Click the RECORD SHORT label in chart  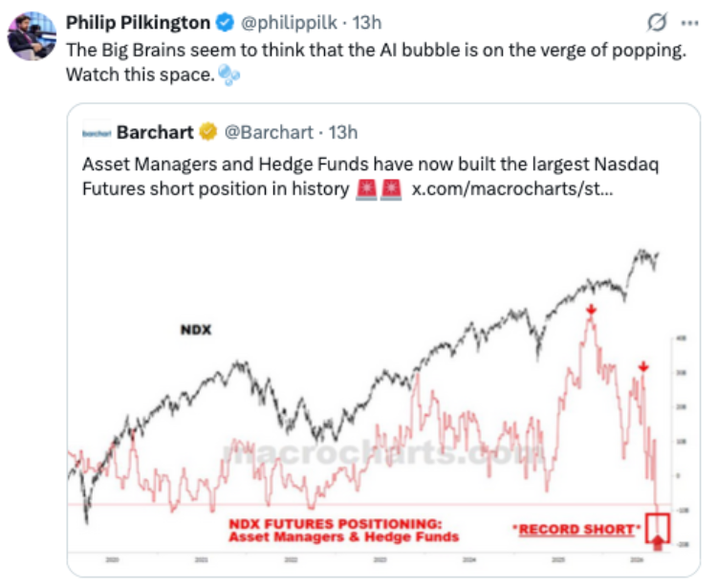(x=576, y=530)
